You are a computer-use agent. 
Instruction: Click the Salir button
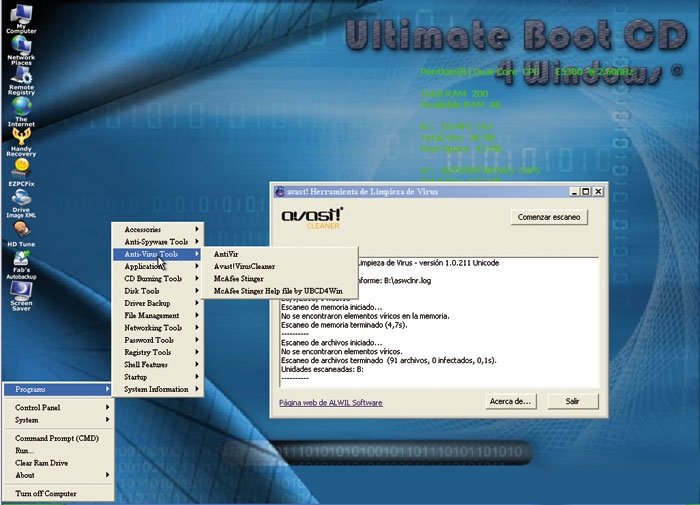tap(573, 401)
